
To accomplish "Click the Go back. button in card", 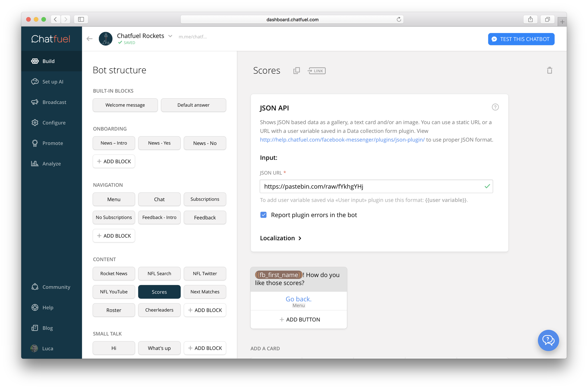I will click(299, 301).
